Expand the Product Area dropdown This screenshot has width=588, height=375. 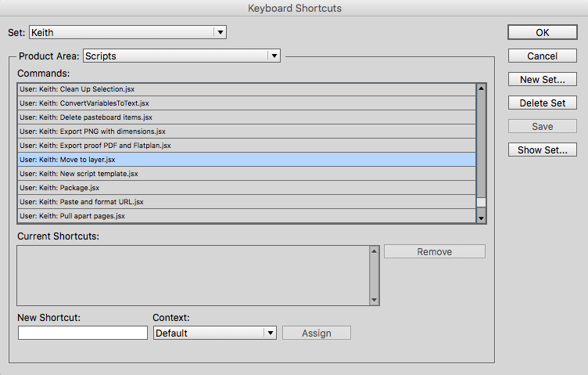pyautogui.click(x=181, y=56)
